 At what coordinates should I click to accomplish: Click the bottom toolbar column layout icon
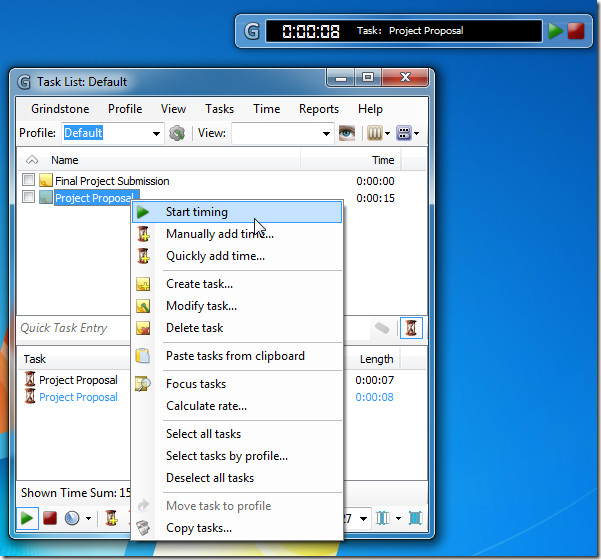click(383, 519)
